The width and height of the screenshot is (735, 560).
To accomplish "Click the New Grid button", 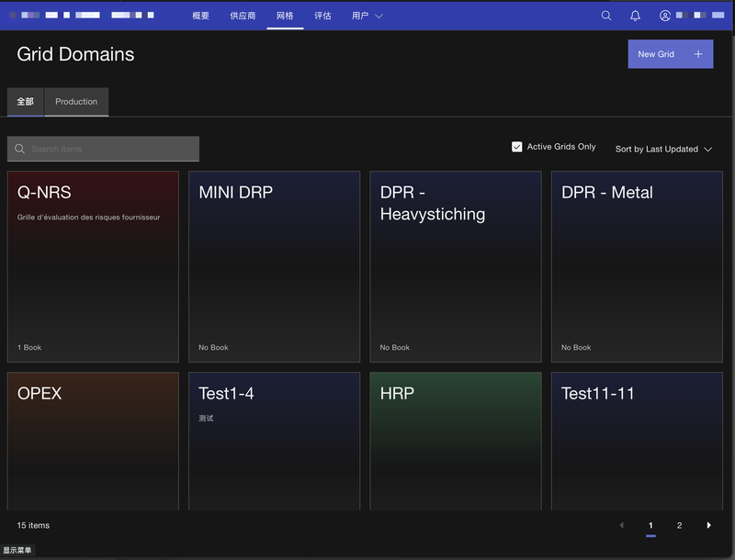I will (x=671, y=54).
